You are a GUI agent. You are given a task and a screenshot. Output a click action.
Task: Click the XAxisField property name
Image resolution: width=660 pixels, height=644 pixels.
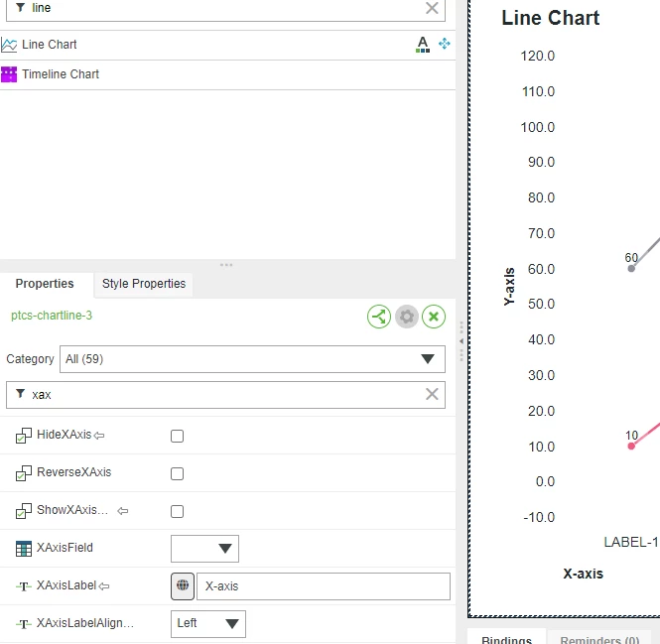(65, 548)
